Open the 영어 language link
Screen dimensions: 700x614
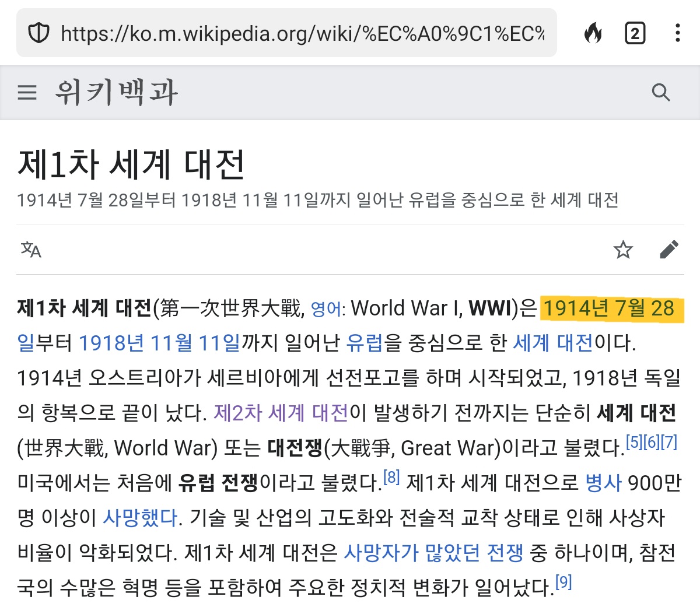click(x=325, y=308)
